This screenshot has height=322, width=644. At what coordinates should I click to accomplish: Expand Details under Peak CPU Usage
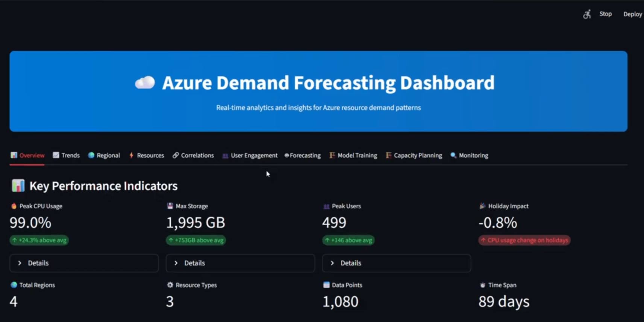84,263
